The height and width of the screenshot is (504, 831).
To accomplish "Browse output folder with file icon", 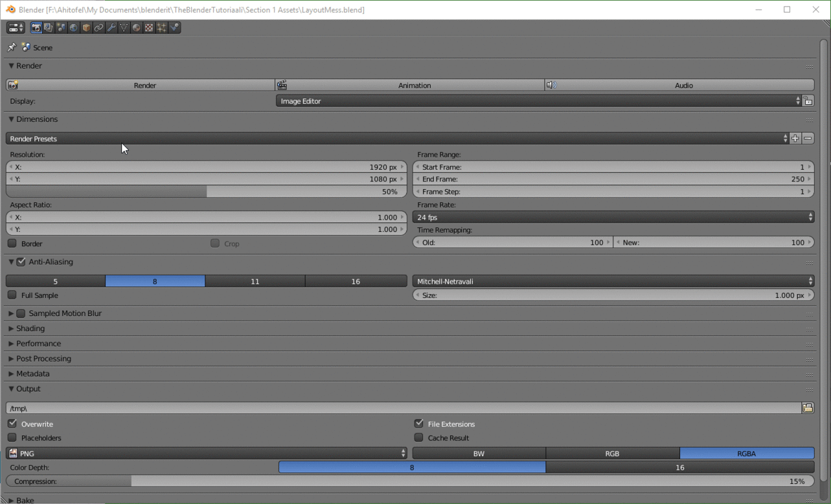I will point(808,408).
